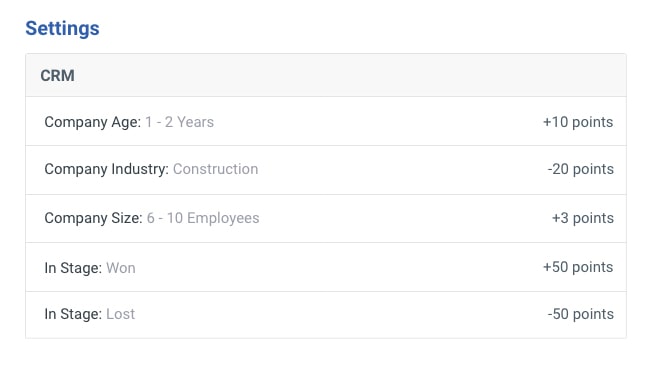Image resolution: width=654 pixels, height=368 pixels.
Task: Edit the -50 points score
Action: pos(581,314)
